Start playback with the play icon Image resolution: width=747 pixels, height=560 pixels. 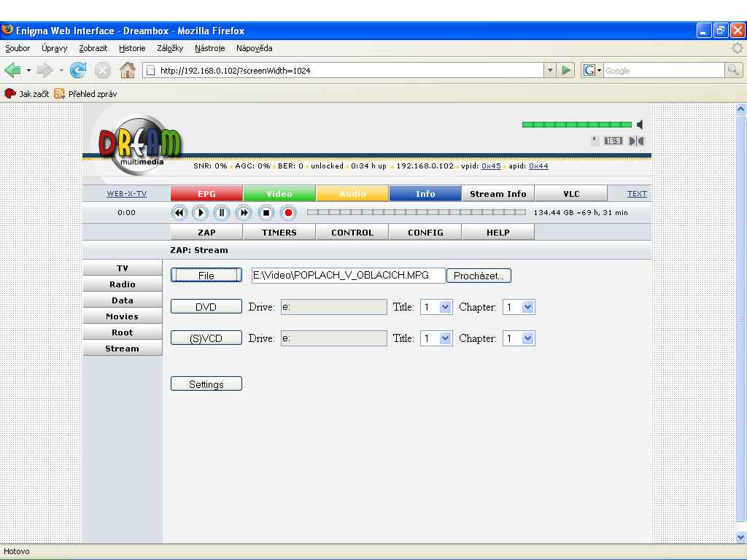pos(200,213)
